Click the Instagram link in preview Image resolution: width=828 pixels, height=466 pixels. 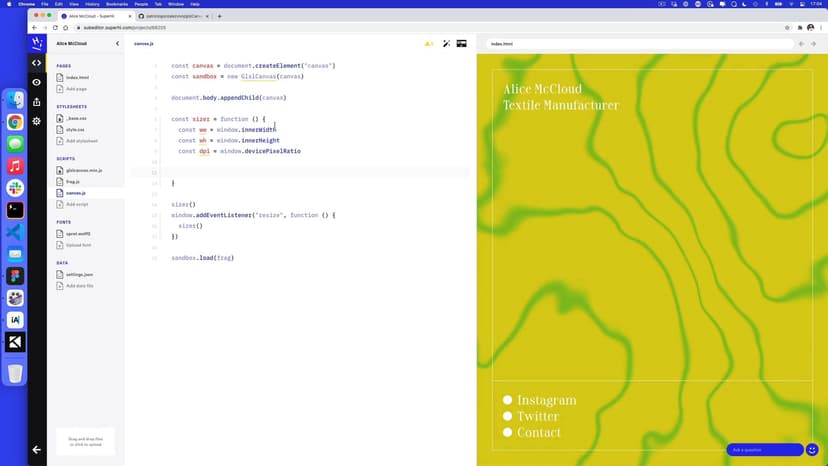click(546, 400)
